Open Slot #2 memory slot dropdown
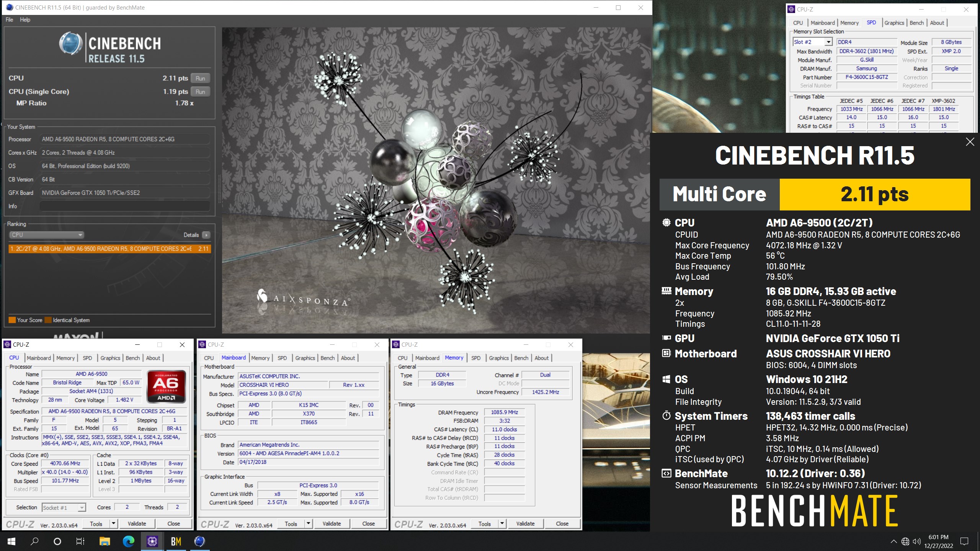 click(812, 42)
